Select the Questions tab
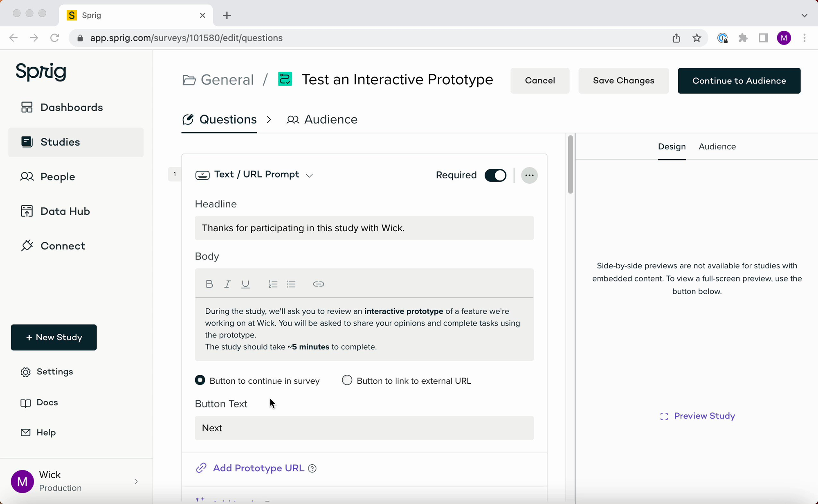 coord(219,119)
